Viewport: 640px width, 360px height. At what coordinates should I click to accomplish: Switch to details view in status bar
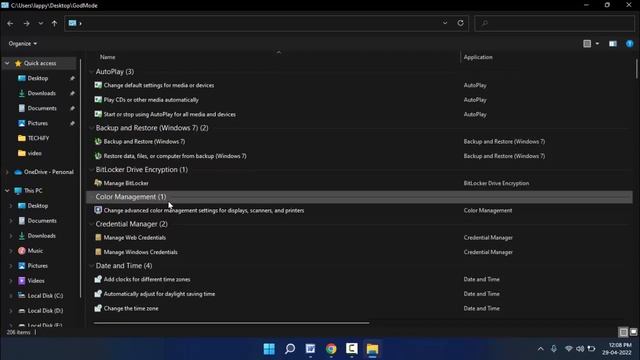[x=623, y=332]
